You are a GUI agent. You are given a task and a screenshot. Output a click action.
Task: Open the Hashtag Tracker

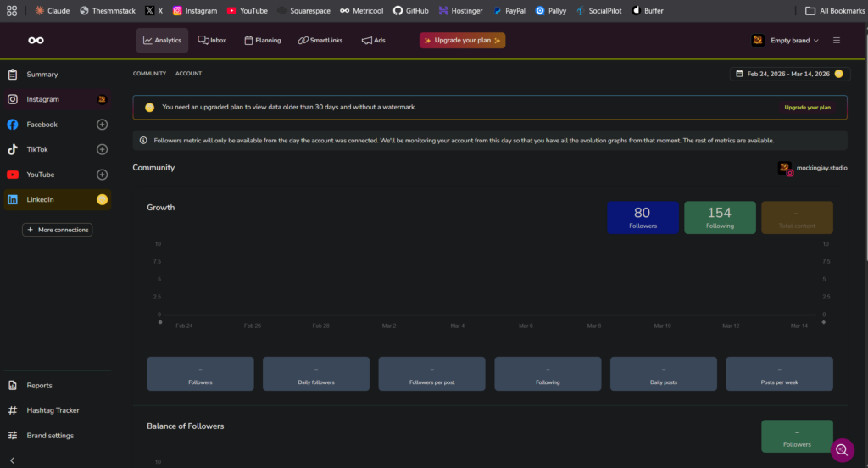53,410
